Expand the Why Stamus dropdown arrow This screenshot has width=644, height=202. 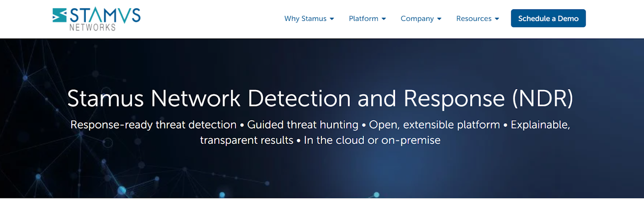tap(332, 19)
